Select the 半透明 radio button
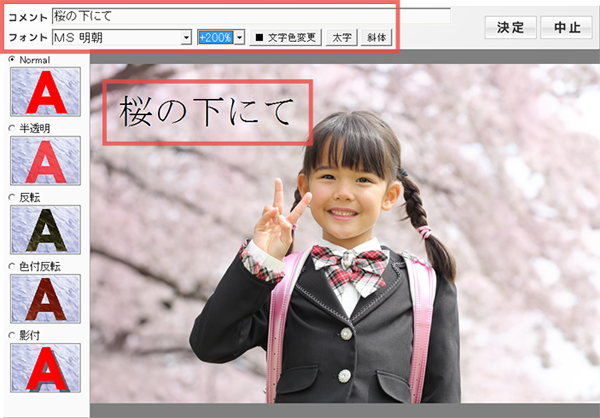 [x=12, y=129]
